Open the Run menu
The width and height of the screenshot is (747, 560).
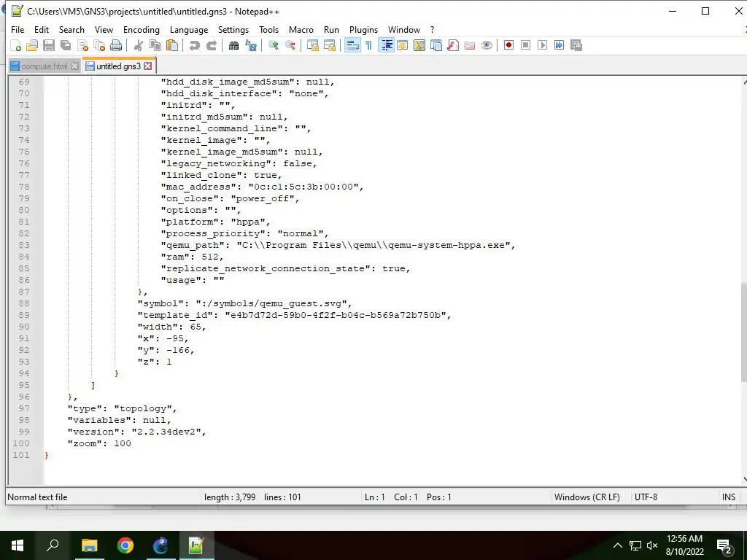click(x=332, y=29)
